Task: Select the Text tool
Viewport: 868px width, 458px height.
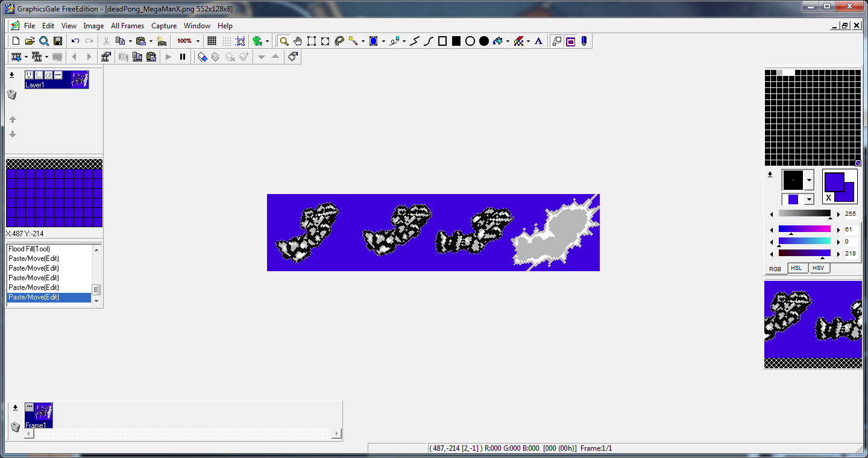Action: pyautogui.click(x=539, y=41)
